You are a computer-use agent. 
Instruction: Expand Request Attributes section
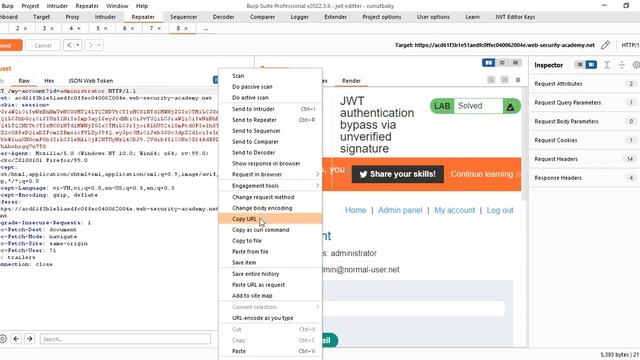[584, 84]
